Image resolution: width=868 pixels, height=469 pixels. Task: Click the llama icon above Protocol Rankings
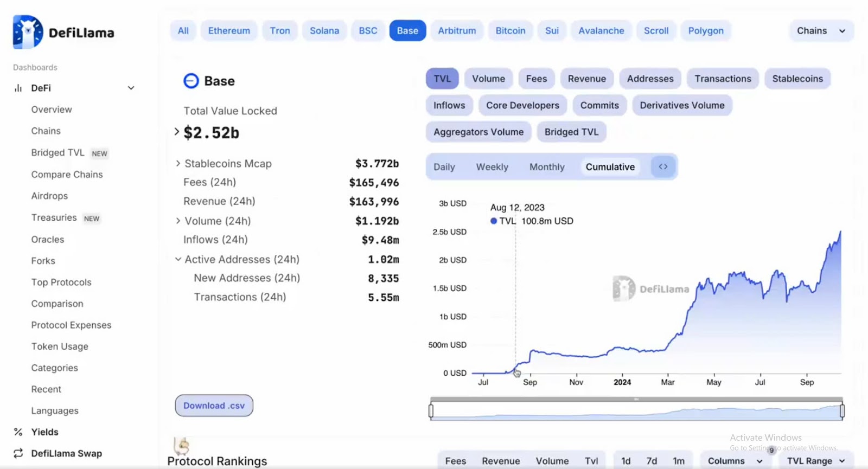coord(182,446)
